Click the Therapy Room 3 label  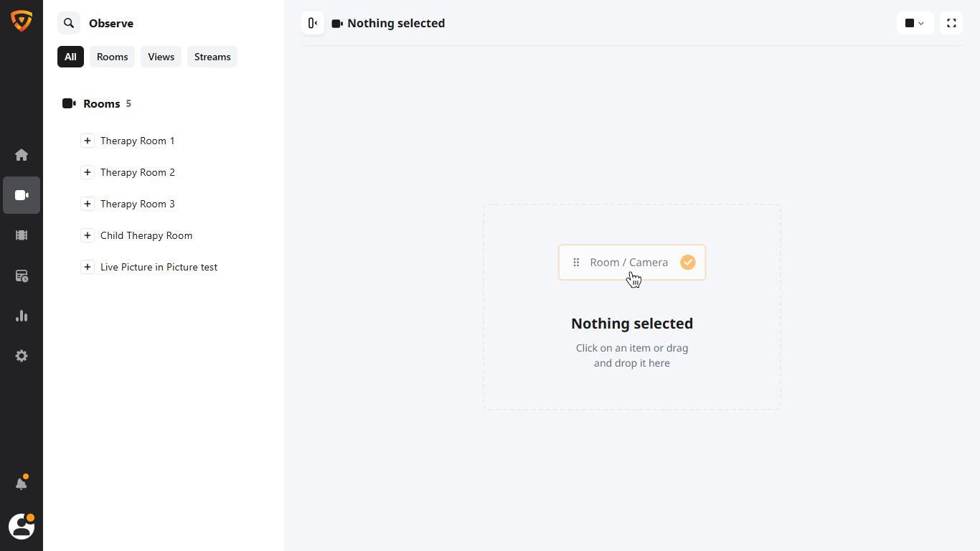[x=138, y=204]
